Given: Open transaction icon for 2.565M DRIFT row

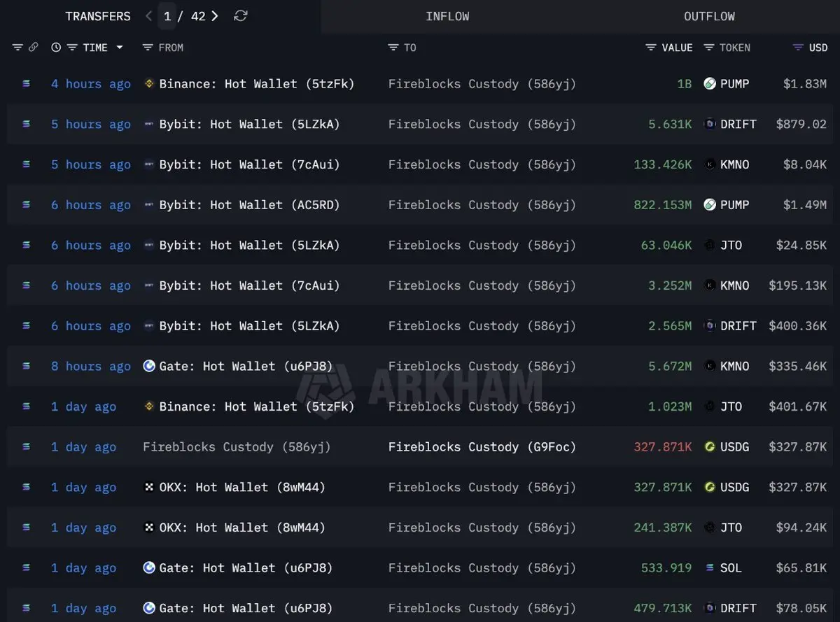Looking at the screenshot, I should 27,326.
